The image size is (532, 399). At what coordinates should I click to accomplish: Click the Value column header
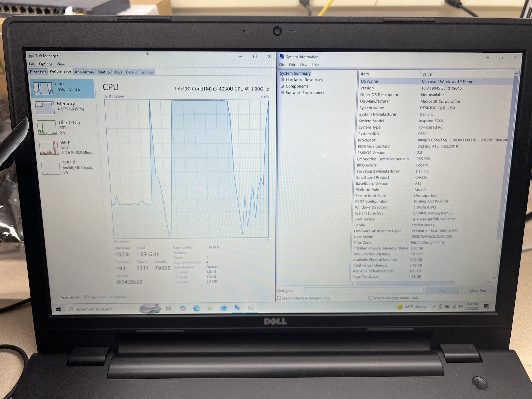point(466,74)
